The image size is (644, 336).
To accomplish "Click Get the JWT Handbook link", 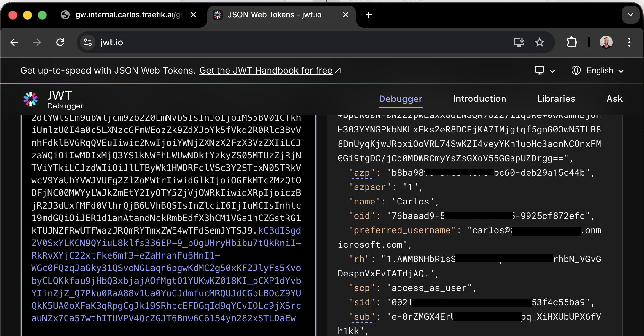I will point(266,70).
